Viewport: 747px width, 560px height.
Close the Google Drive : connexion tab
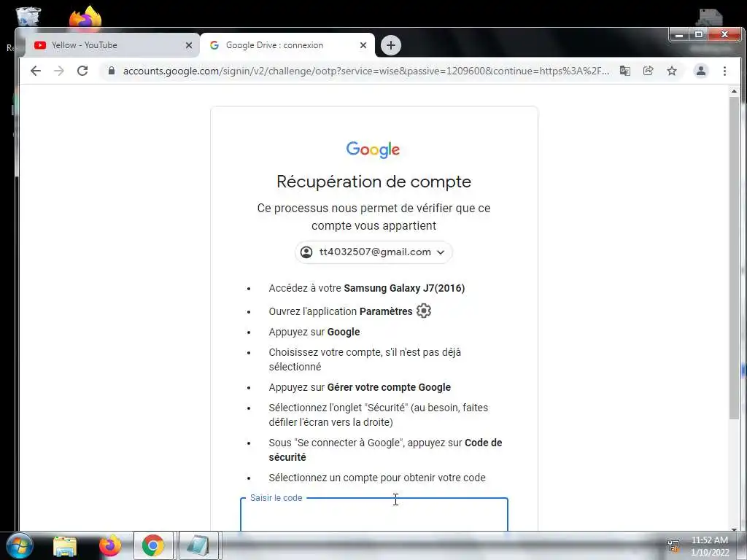363,45
